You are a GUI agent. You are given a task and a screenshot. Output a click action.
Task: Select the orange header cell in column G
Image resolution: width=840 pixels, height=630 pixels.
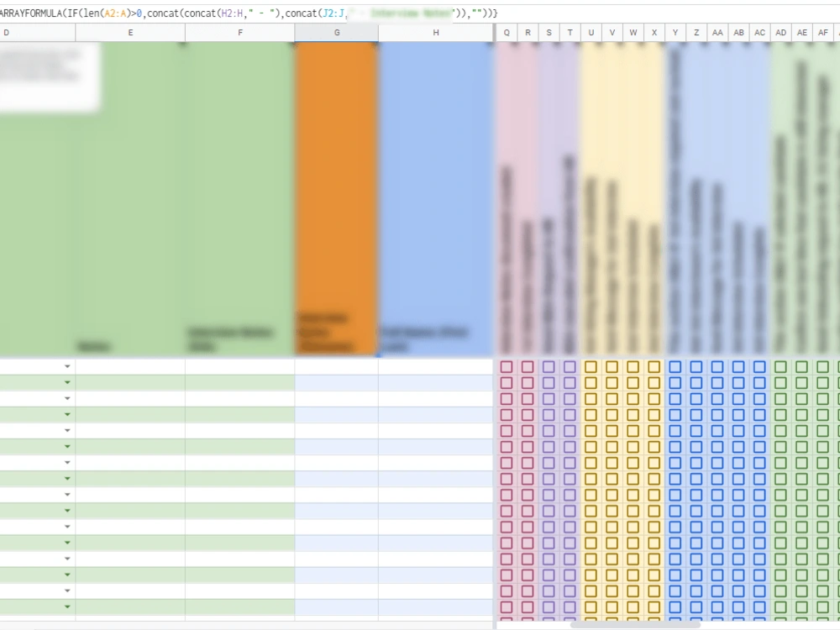(337, 199)
